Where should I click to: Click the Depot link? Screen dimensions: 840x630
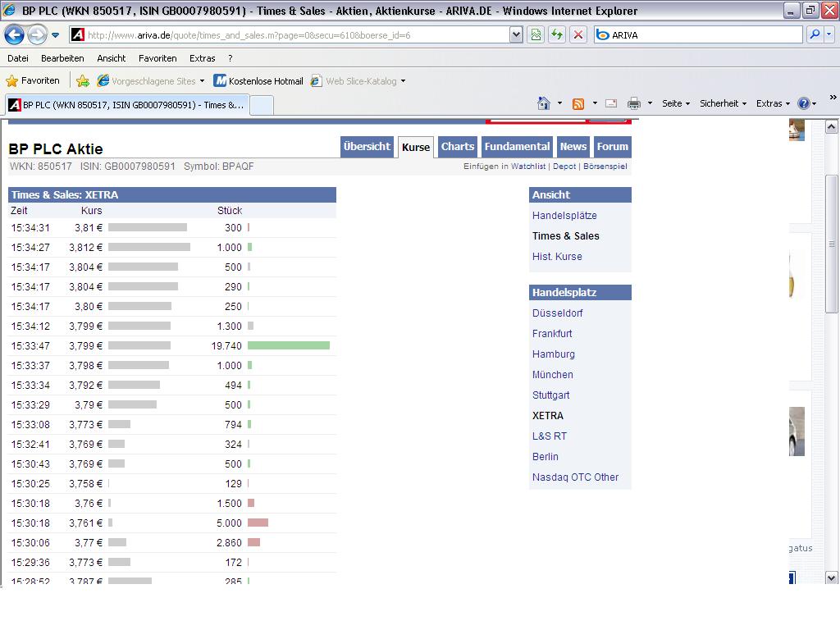click(x=564, y=167)
